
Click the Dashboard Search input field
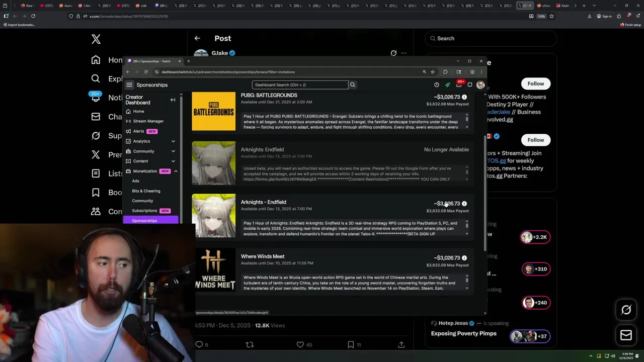(x=300, y=84)
